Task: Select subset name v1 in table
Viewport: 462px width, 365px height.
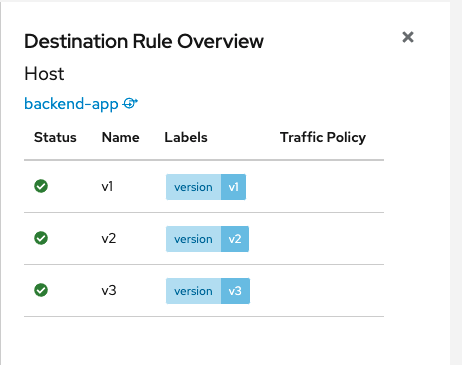Action: (x=107, y=186)
